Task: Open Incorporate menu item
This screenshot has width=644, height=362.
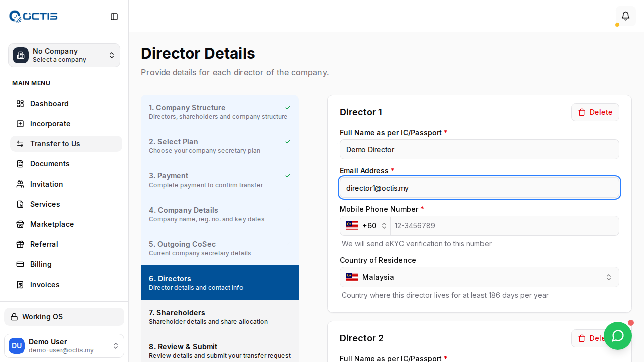Action: [66, 124]
